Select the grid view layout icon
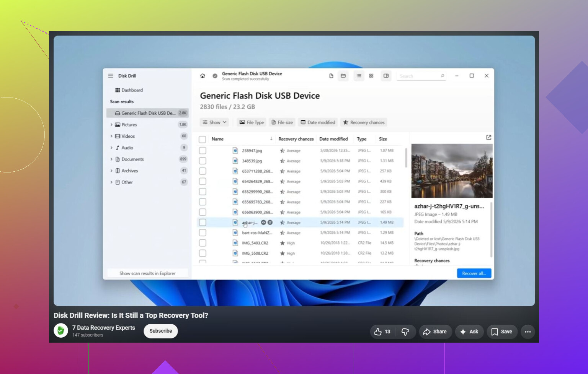This screenshot has height=374, width=588. 371,76
